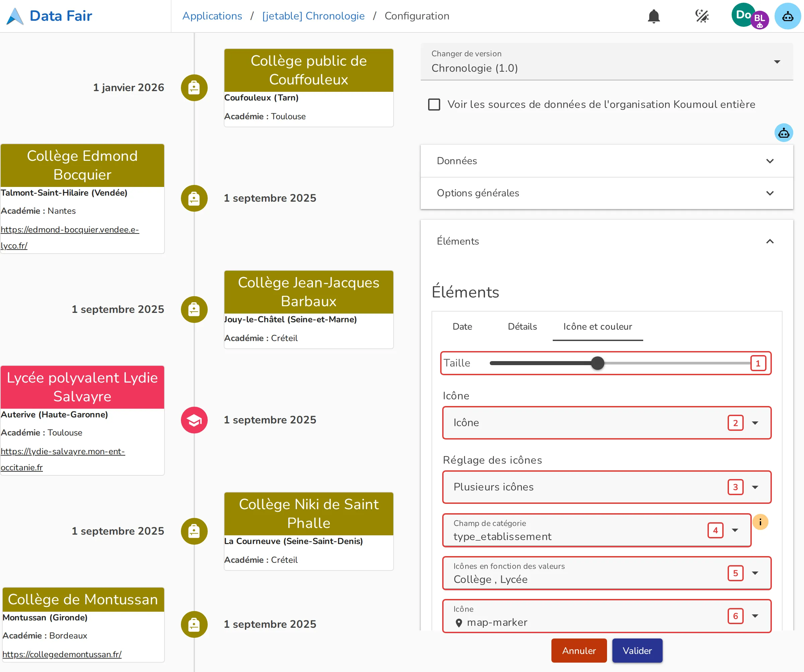Image resolution: width=804 pixels, height=672 pixels.
Task: Click 'Académie : Bordeaux' text
Action: 45,635
